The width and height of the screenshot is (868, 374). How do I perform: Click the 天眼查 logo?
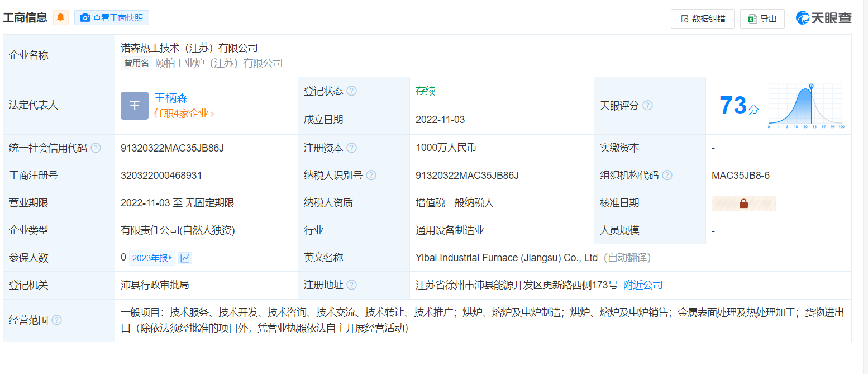coord(824,18)
